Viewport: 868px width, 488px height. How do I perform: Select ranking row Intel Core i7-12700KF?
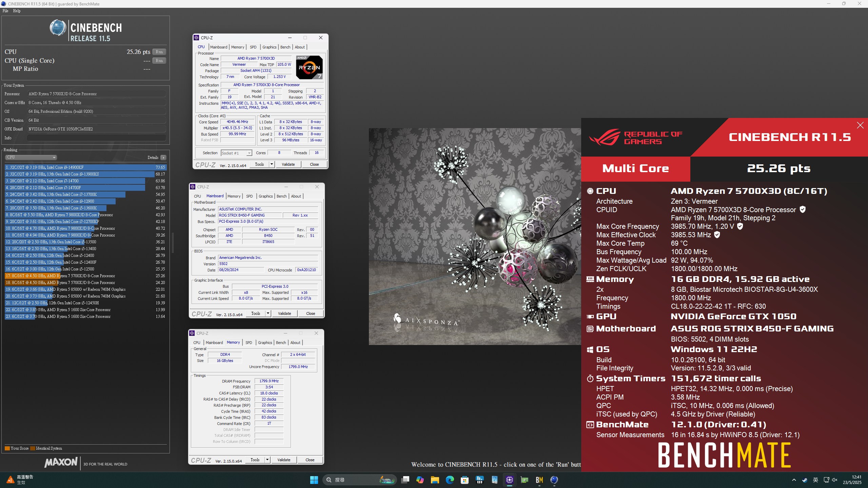(85, 222)
